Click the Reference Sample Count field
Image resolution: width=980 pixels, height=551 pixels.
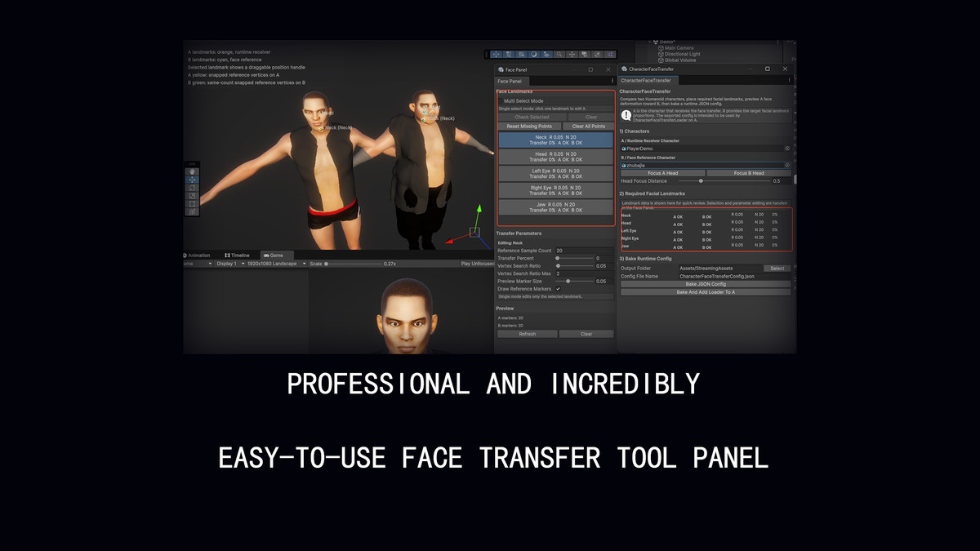pyautogui.click(x=584, y=251)
